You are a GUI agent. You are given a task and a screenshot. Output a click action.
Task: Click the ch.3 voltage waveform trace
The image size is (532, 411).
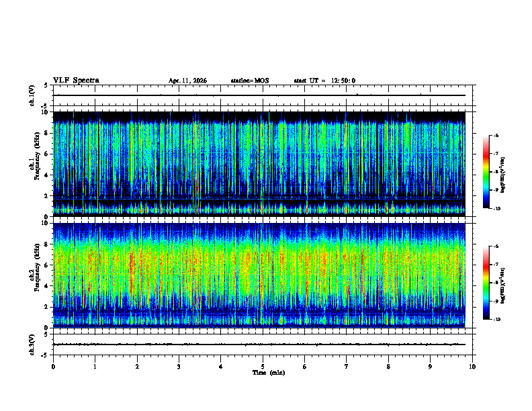point(259,345)
